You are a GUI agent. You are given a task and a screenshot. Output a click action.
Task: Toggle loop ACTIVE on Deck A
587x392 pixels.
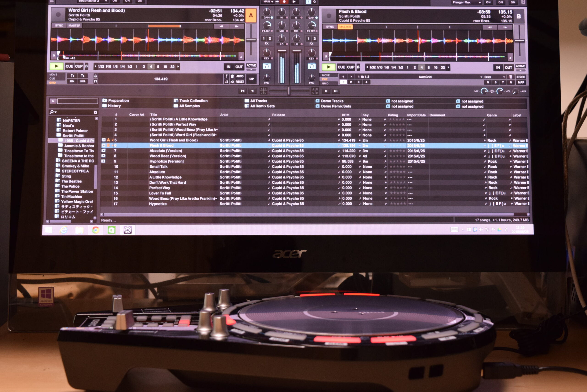click(251, 66)
